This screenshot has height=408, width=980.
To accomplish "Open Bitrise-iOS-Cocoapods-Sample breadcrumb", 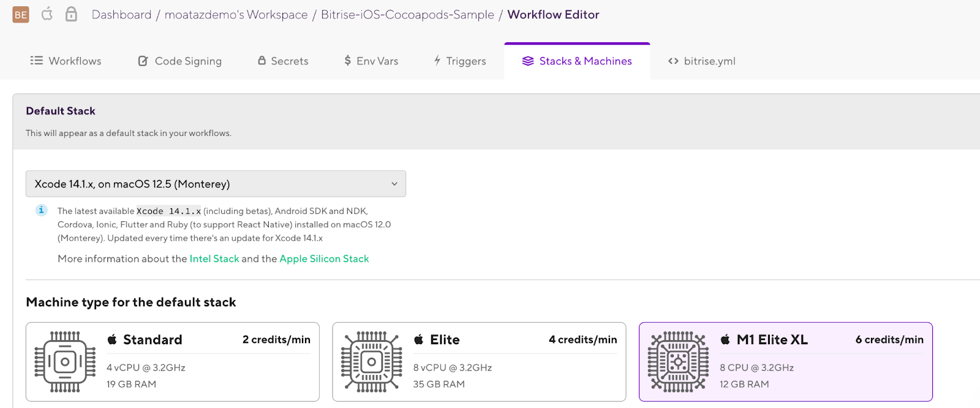I will coord(407,15).
